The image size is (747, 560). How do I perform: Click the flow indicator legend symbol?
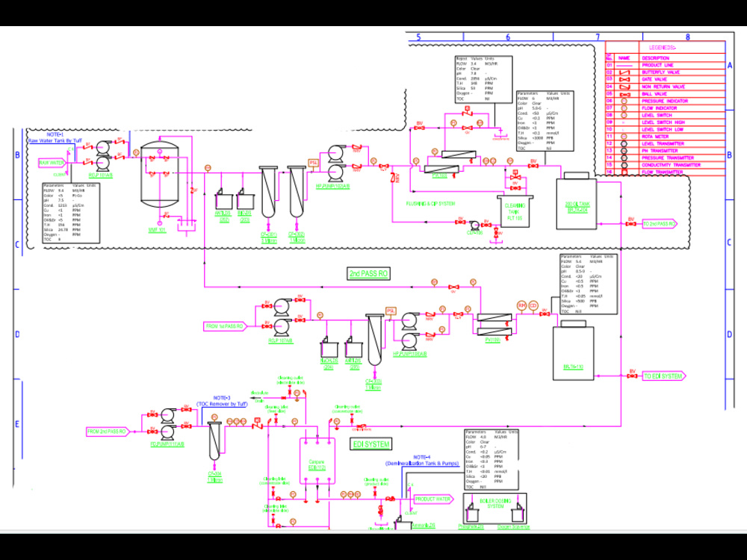pyautogui.click(x=624, y=108)
